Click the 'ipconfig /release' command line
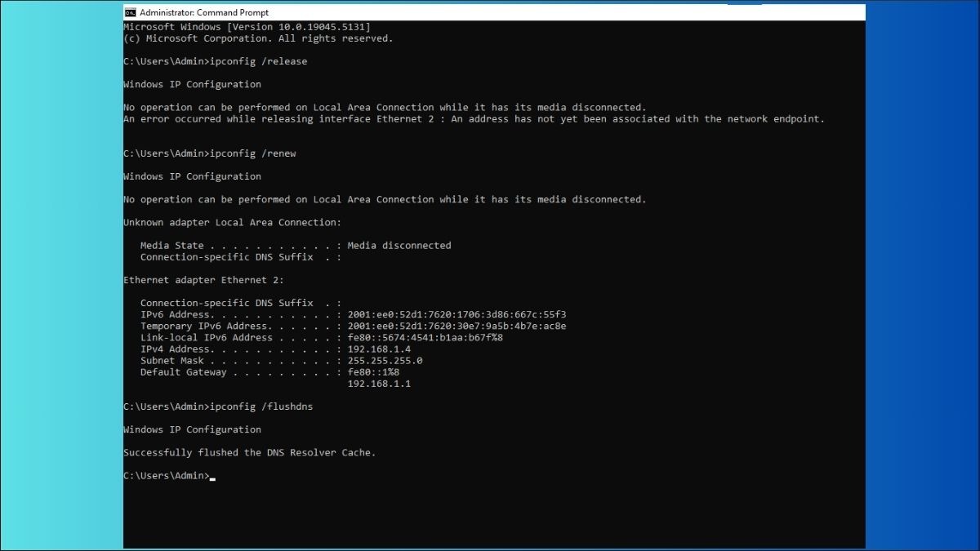 [x=216, y=61]
